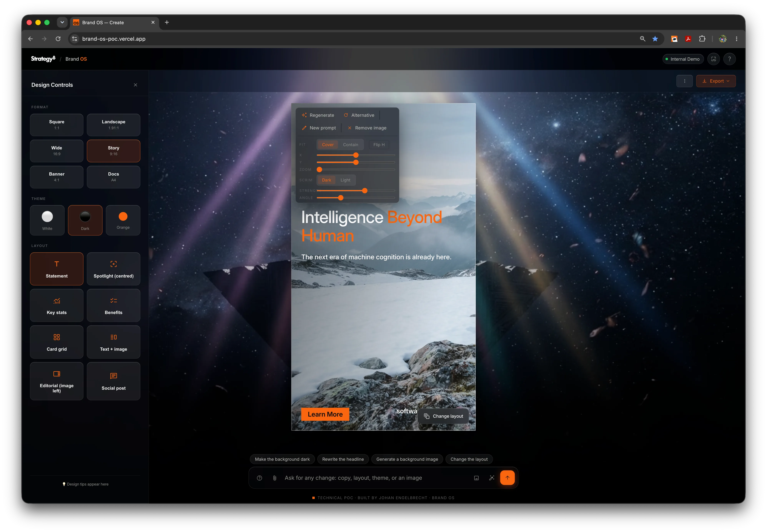767x532 pixels.
Task: Click New prompt pencil option
Action: 319,128
